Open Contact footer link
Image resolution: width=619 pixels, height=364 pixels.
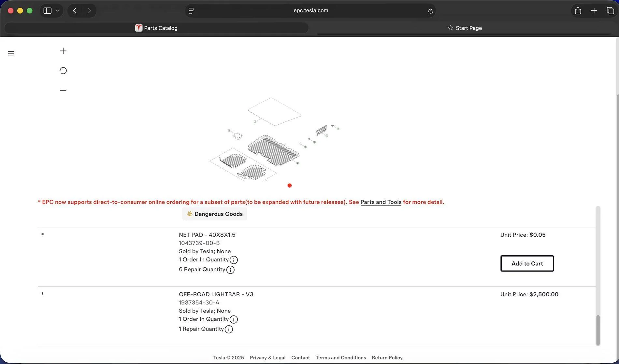click(x=300, y=357)
